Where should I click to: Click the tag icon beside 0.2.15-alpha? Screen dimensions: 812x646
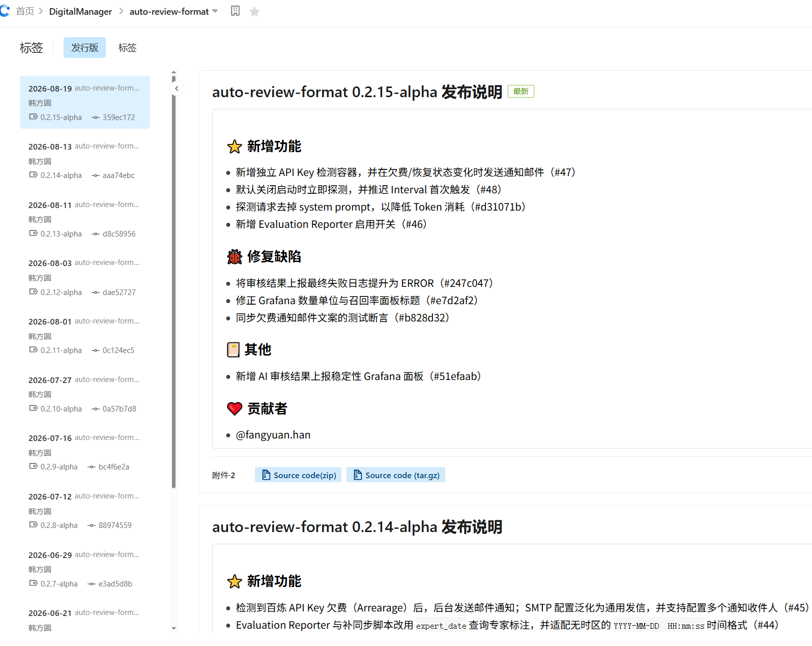point(33,117)
